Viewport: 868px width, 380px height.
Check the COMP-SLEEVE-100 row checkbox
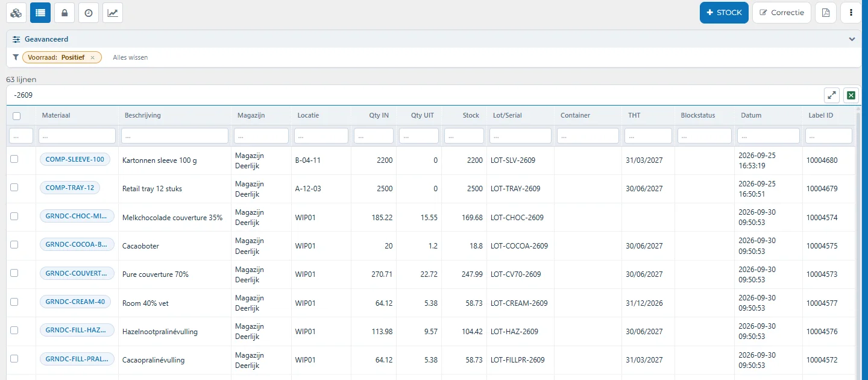(14, 159)
